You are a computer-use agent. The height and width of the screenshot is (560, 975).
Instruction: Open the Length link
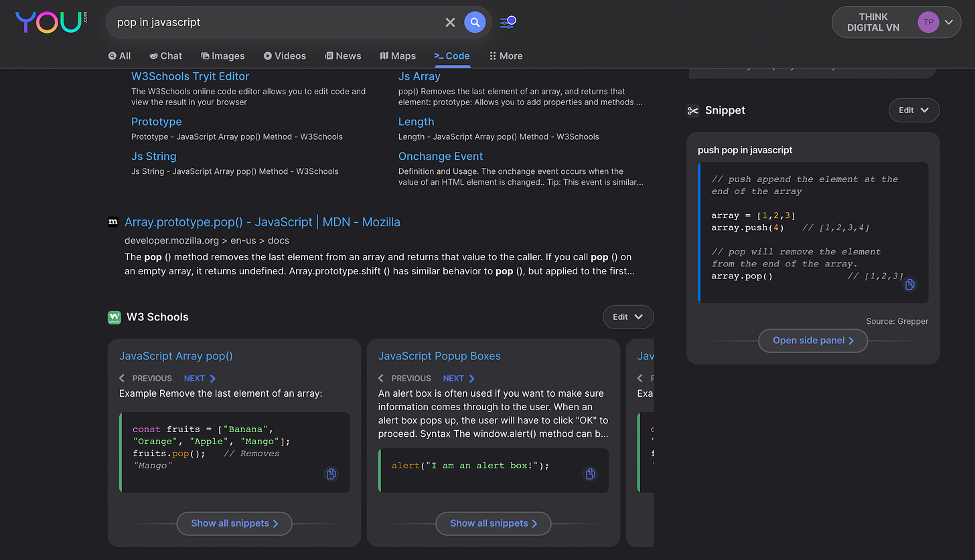point(416,122)
